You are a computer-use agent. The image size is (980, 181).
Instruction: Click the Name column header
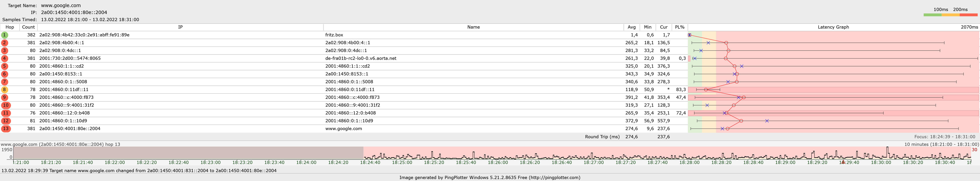pos(473,27)
